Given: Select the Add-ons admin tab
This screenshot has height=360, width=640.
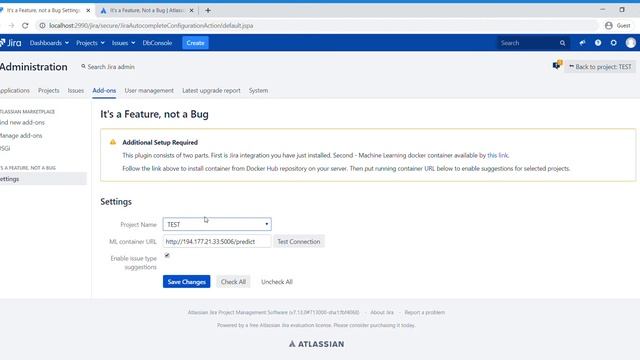Looking at the screenshot, I should (104, 91).
